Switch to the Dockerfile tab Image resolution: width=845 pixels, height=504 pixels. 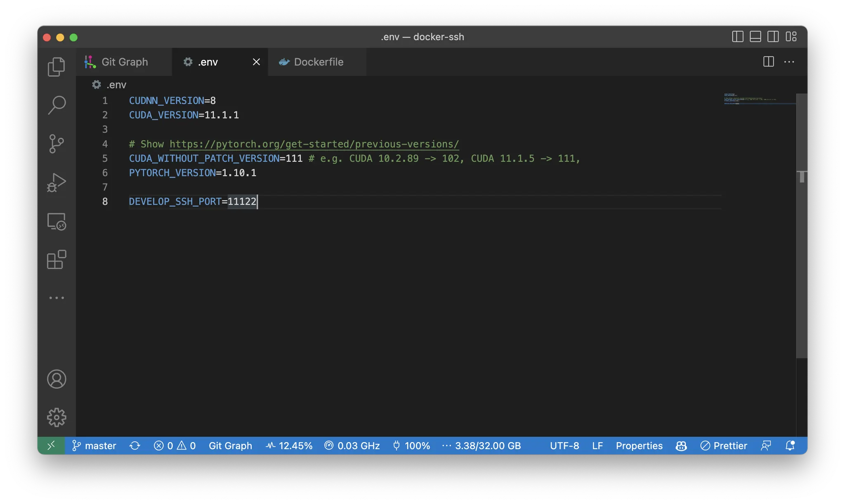click(318, 62)
